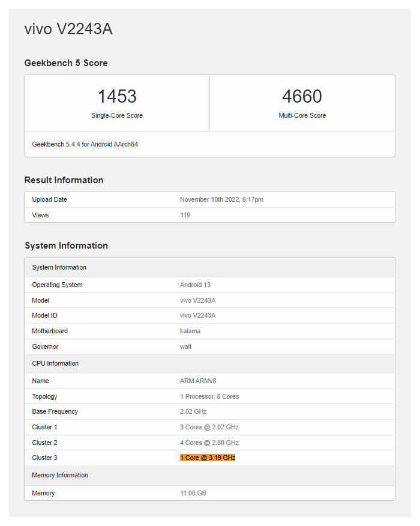
Task: Click the vivo V2243A page title
Action: pos(68,29)
